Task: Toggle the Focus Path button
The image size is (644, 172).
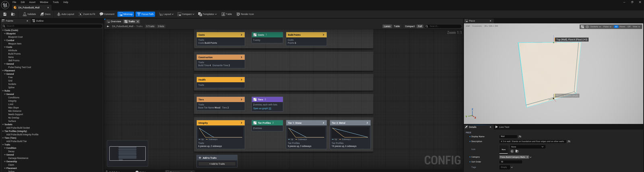Action: pos(145,14)
